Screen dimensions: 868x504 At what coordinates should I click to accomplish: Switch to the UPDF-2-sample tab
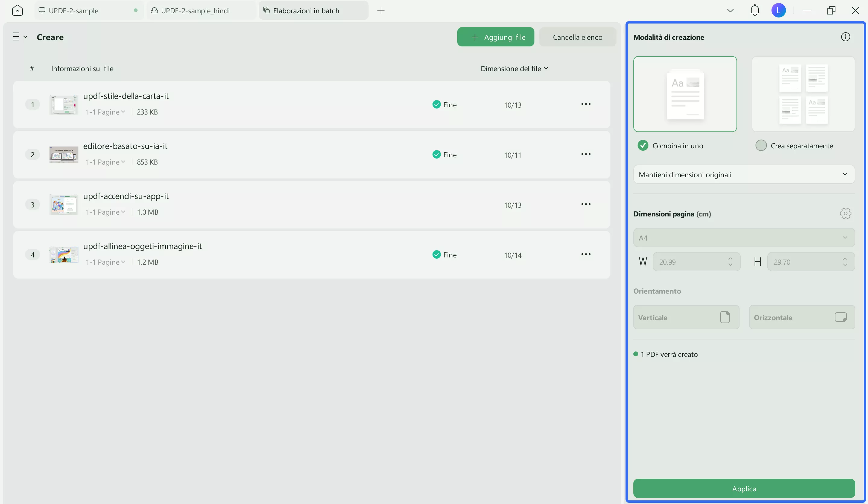coord(74,11)
